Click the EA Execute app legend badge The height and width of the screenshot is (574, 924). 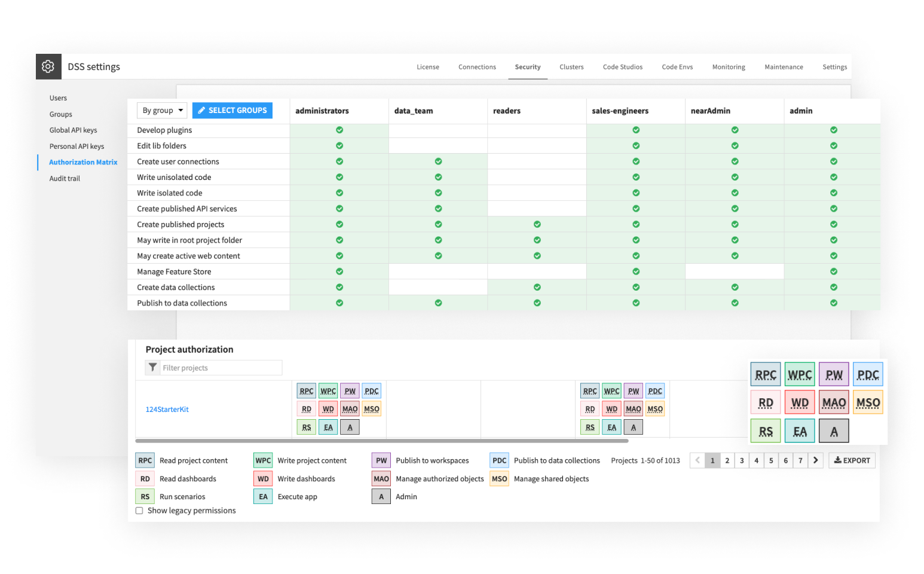pos(263,496)
